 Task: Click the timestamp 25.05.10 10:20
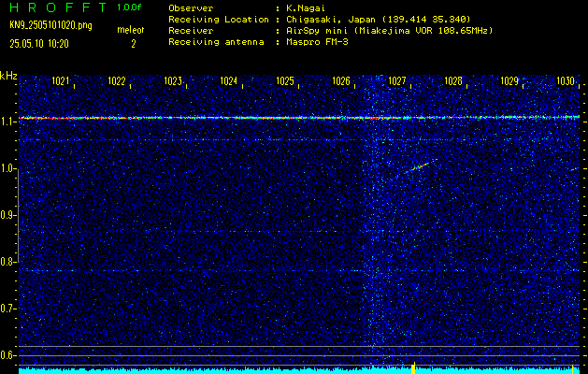pos(39,44)
